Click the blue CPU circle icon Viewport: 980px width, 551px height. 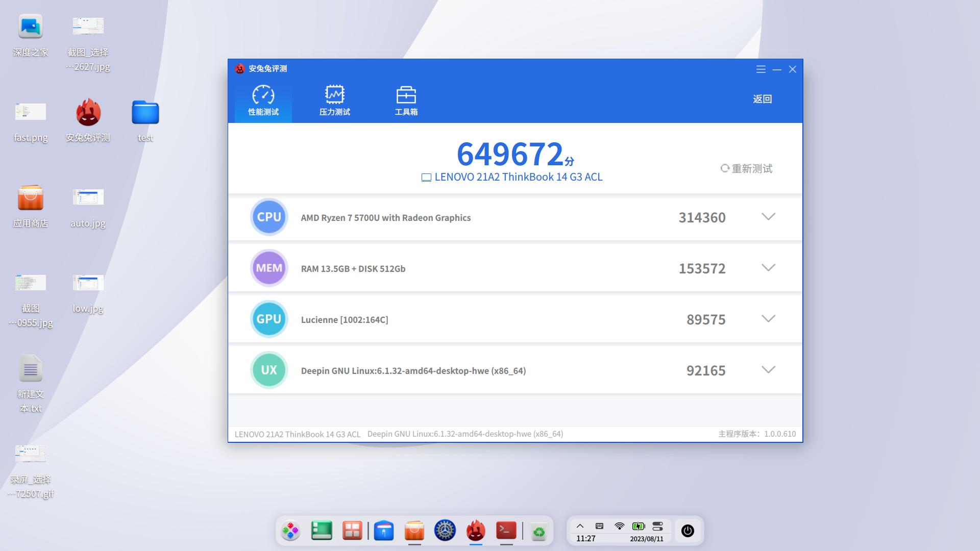tap(269, 217)
